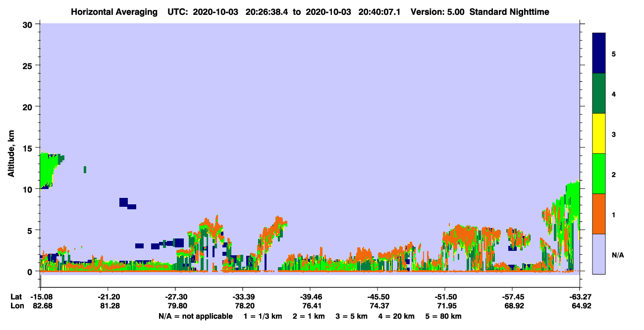644x330 pixels.
Task: Click the latitude value -21.20
Action: tap(108, 297)
